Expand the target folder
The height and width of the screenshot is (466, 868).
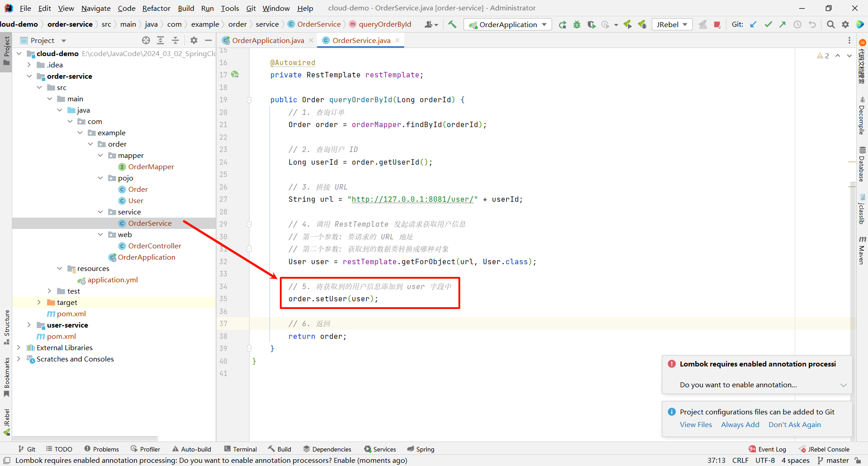tap(39, 302)
